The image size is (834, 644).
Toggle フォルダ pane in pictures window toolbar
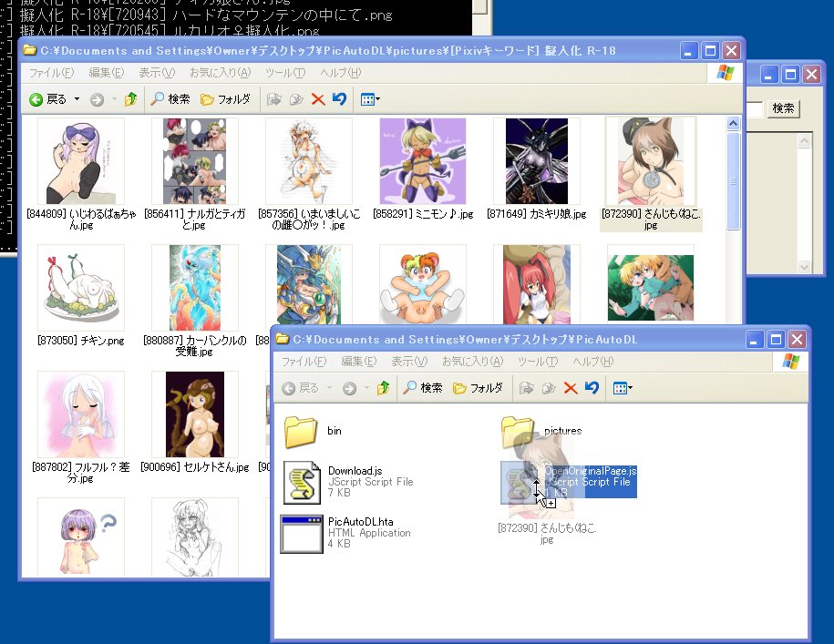(x=225, y=99)
